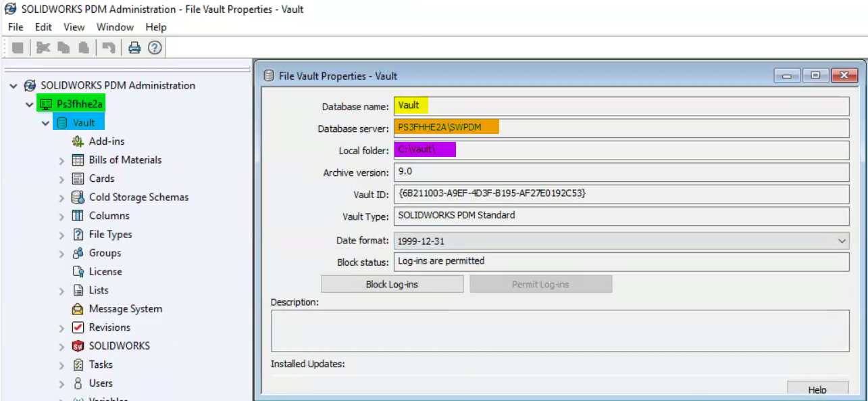
Task: Select the Ps3fhhe2a server label
Action: [x=79, y=104]
